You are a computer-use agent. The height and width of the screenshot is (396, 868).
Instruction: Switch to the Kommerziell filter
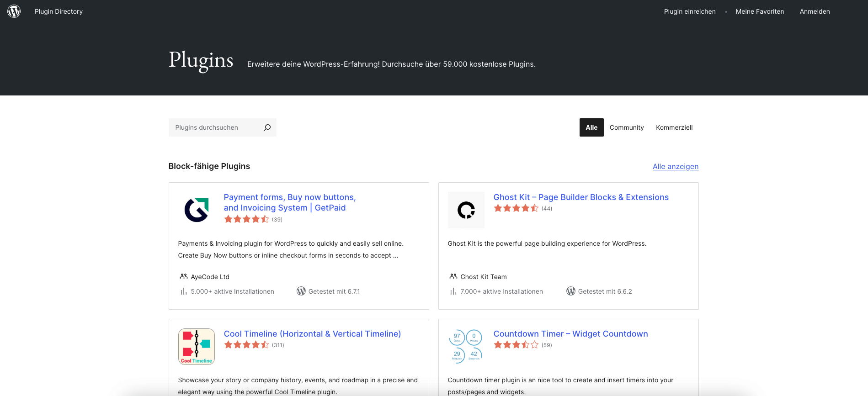pos(674,127)
